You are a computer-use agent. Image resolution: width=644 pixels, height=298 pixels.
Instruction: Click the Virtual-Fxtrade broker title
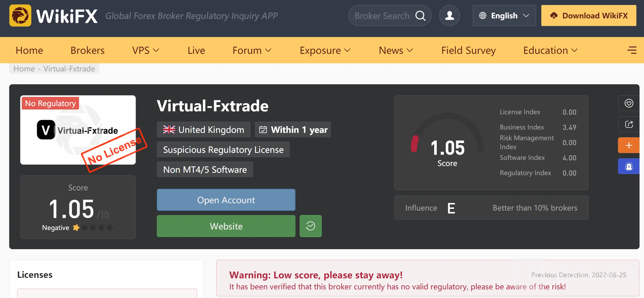[212, 106]
